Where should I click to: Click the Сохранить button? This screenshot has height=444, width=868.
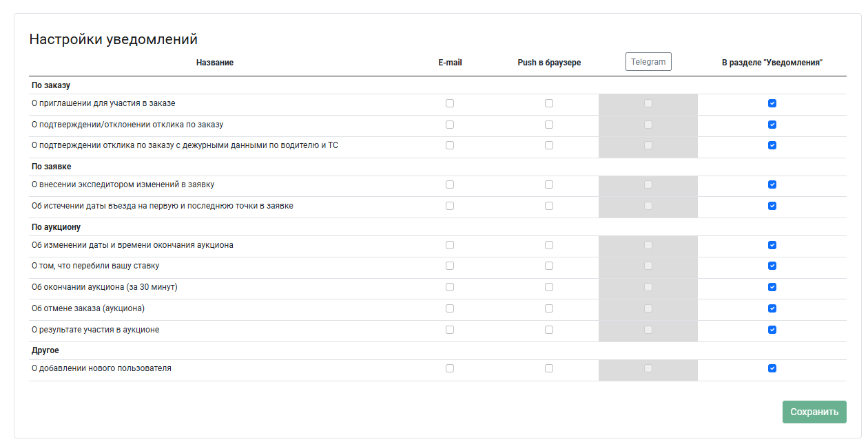click(814, 412)
